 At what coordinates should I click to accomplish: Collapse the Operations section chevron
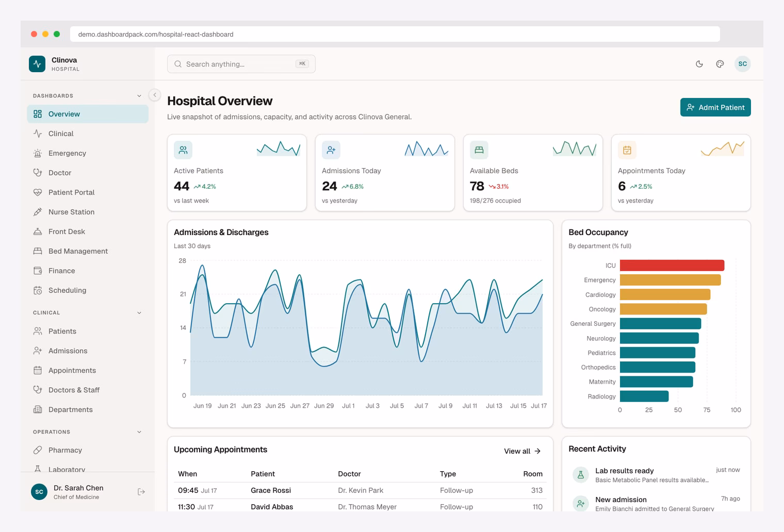(139, 432)
